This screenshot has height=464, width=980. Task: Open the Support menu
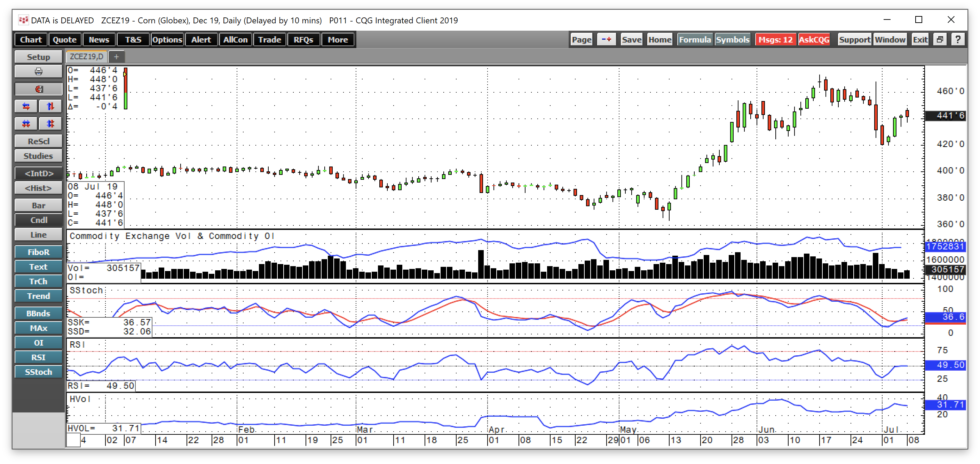[x=854, y=40]
